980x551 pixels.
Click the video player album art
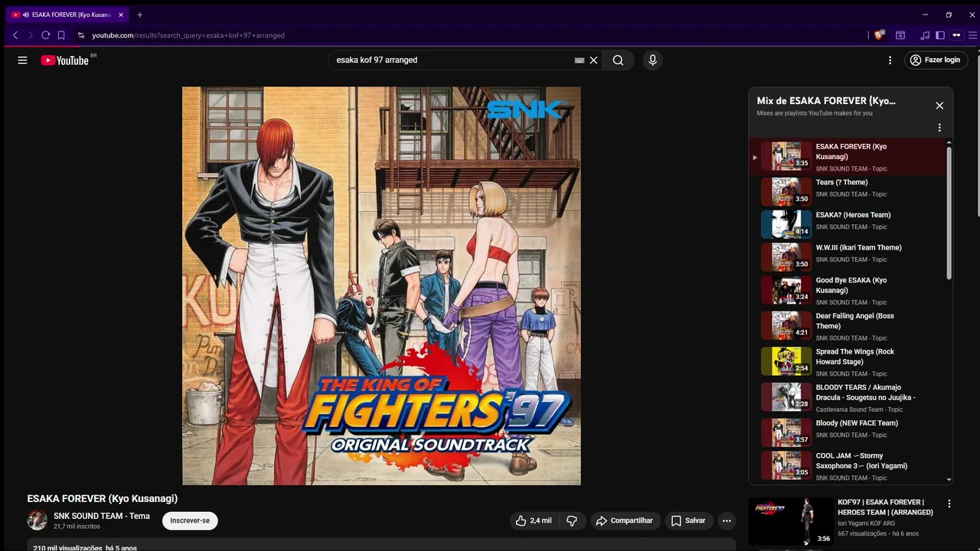click(x=381, y=285)
